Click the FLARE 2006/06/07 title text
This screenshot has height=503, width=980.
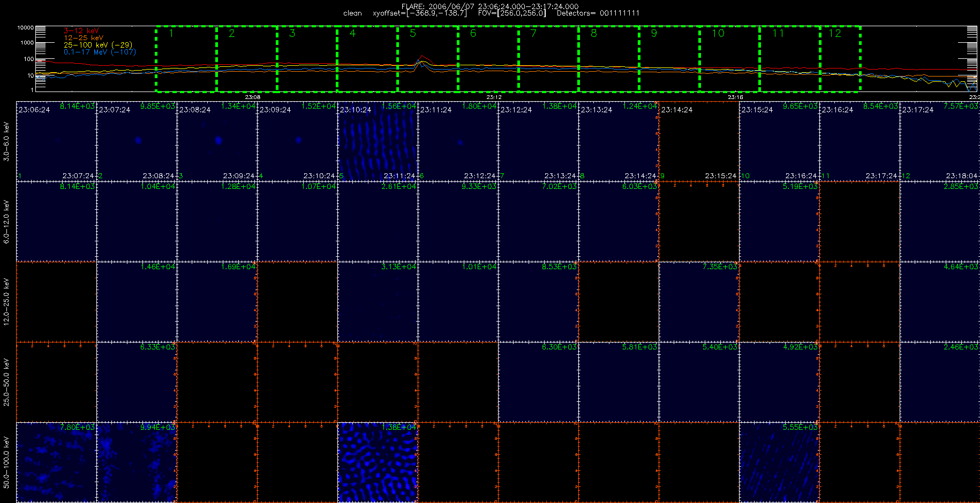tap(490, 6)
